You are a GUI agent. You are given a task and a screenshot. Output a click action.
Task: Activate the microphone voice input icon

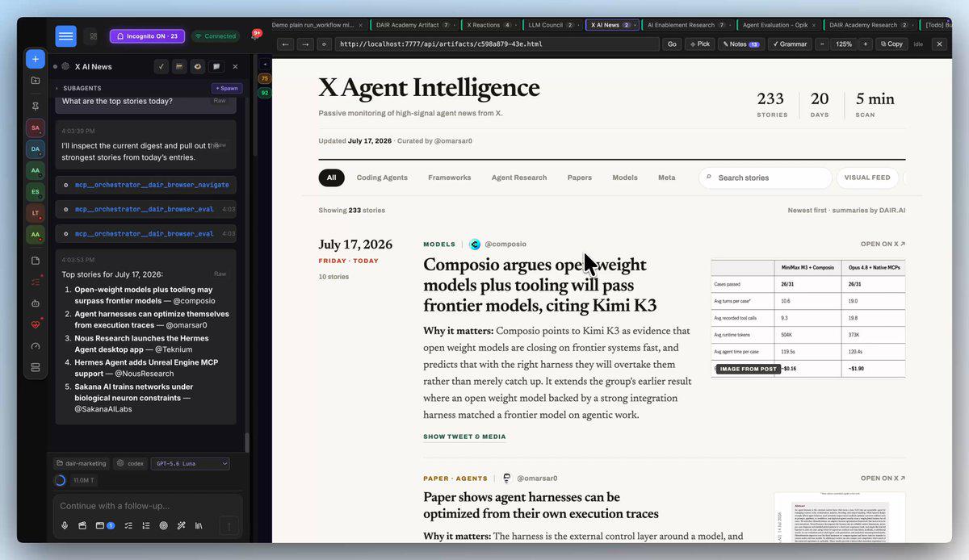pyautogui.click(x=65, y=525)
